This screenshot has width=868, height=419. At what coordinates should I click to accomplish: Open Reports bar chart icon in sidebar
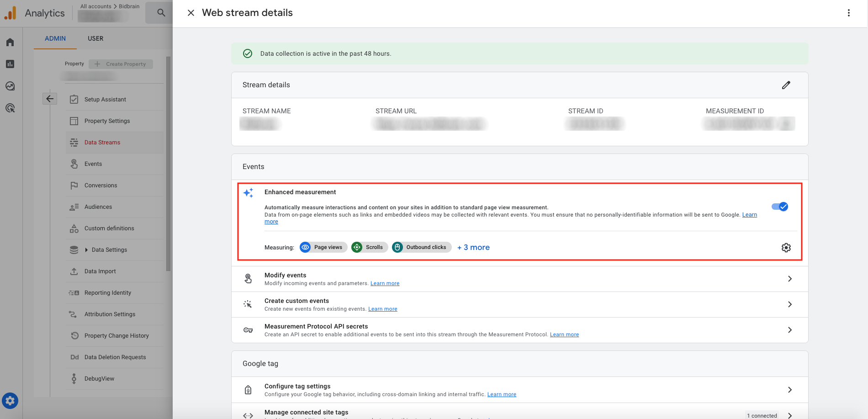click(10, 64)
